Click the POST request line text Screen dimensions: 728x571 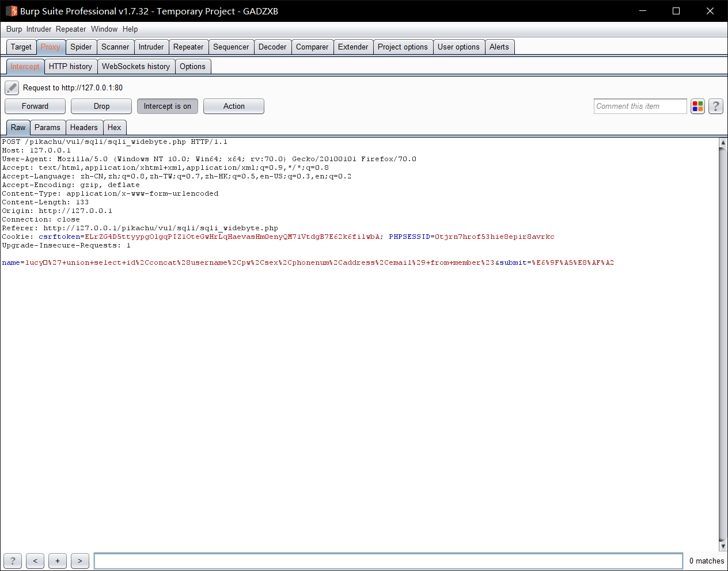point(115,142)
